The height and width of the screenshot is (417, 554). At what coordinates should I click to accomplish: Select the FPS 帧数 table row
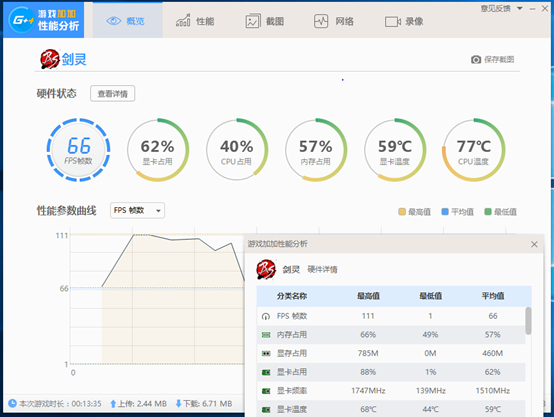coord(391,316)
